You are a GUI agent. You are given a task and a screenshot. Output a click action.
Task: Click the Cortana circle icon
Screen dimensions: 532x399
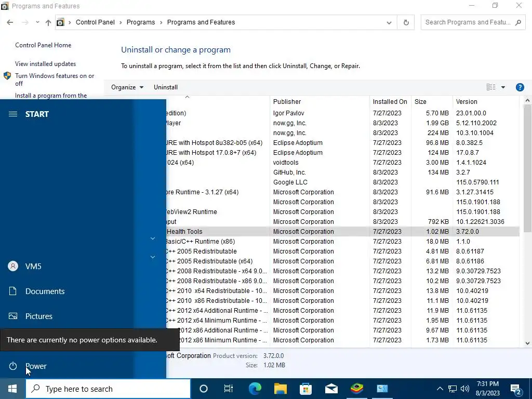coord(203,389)
